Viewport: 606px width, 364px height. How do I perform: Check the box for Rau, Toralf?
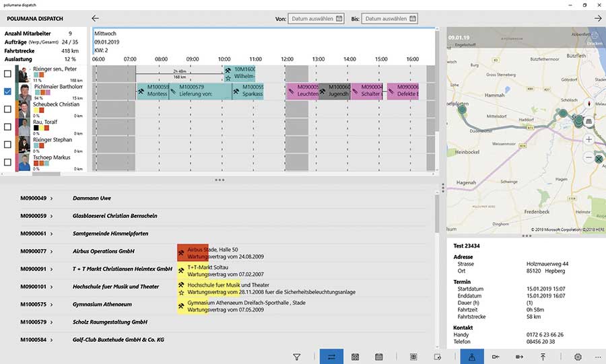[x=7, y=127]
